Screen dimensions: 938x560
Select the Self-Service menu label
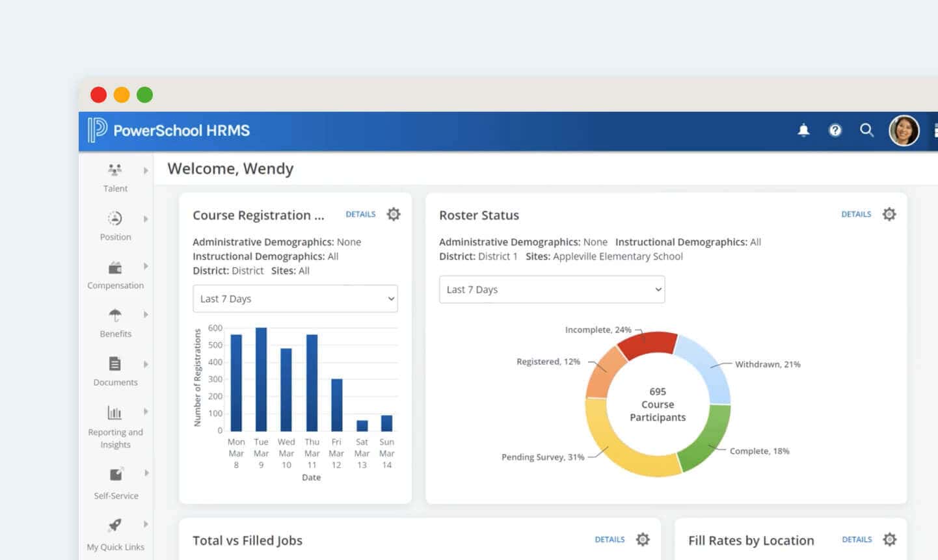[116, 496]
